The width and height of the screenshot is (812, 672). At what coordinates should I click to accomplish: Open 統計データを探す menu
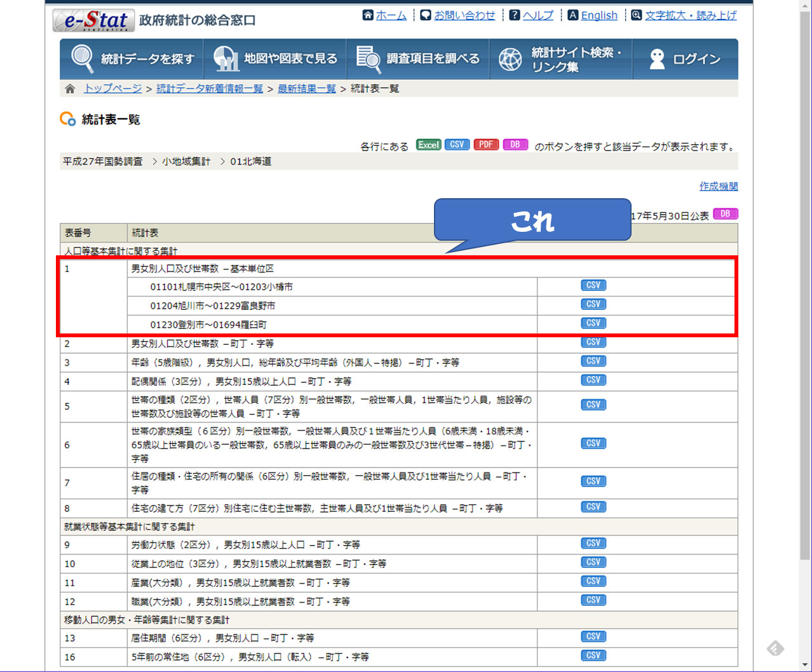(132, 59)
